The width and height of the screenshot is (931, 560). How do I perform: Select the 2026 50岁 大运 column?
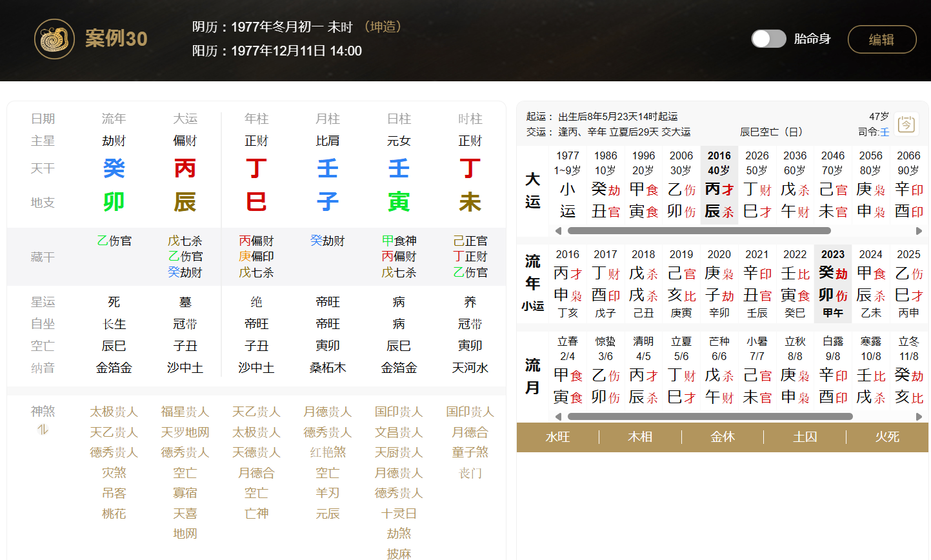tap(757, 184)
